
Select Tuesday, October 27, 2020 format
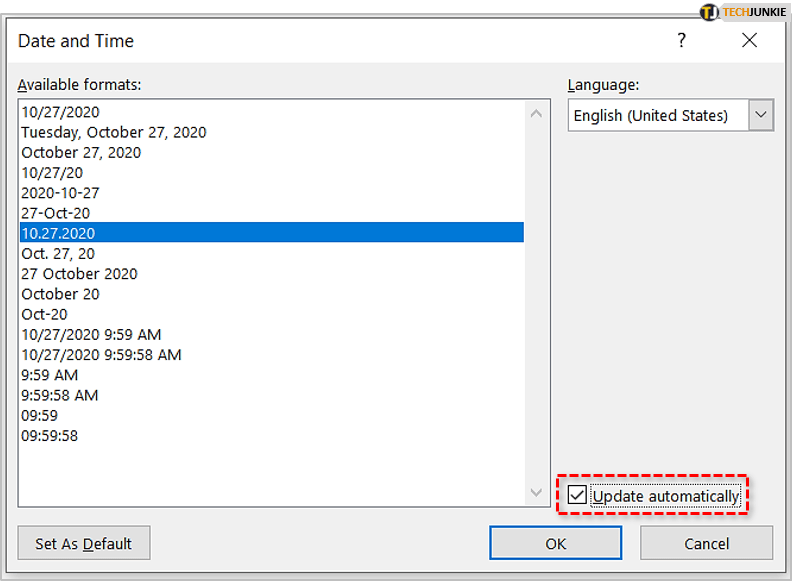tap(114, 132)
